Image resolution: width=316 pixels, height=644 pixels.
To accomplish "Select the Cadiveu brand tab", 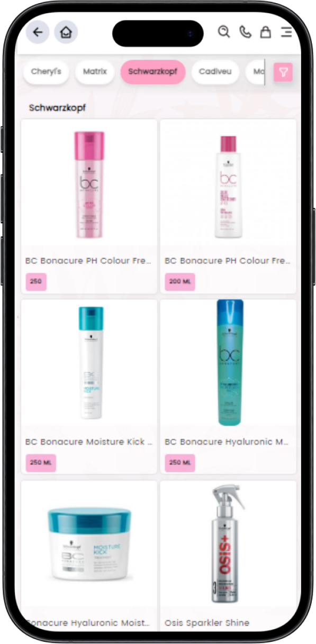I will (215, 72).
